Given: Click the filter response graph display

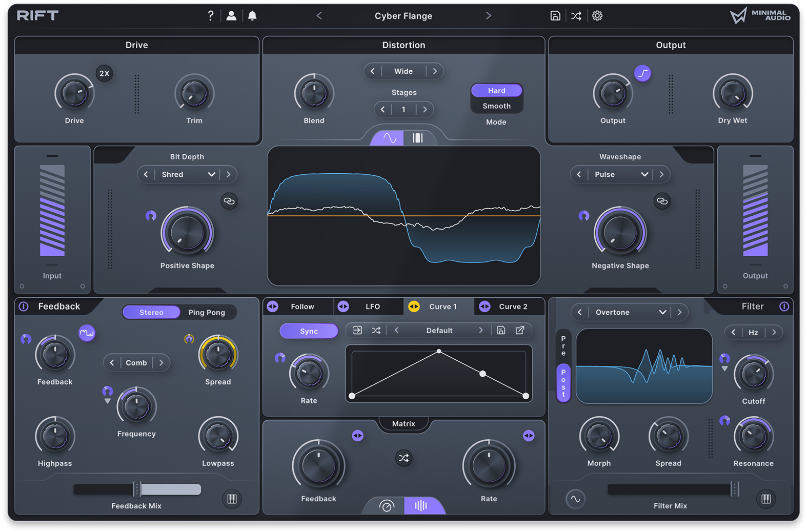Looking at the screenshot, I should 644,366.
